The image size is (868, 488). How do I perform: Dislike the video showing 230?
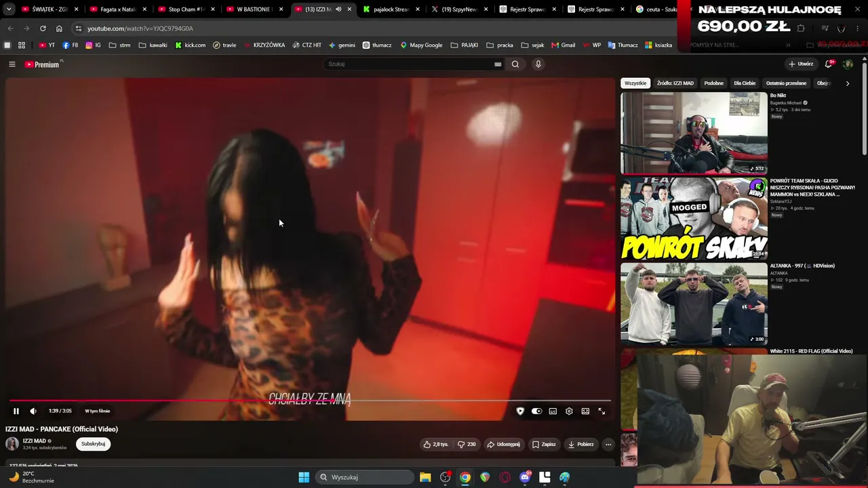(x=467, y=445)
